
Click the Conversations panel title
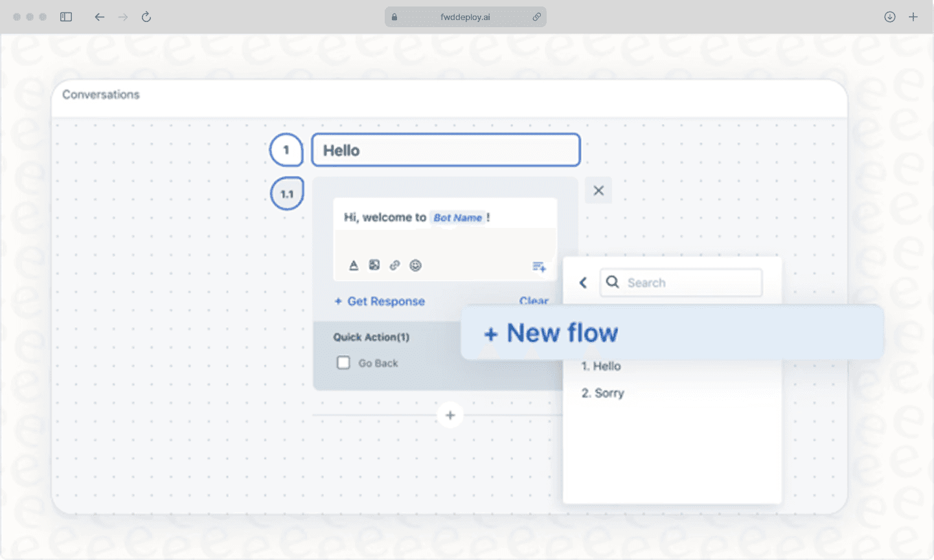pos(101,95)
